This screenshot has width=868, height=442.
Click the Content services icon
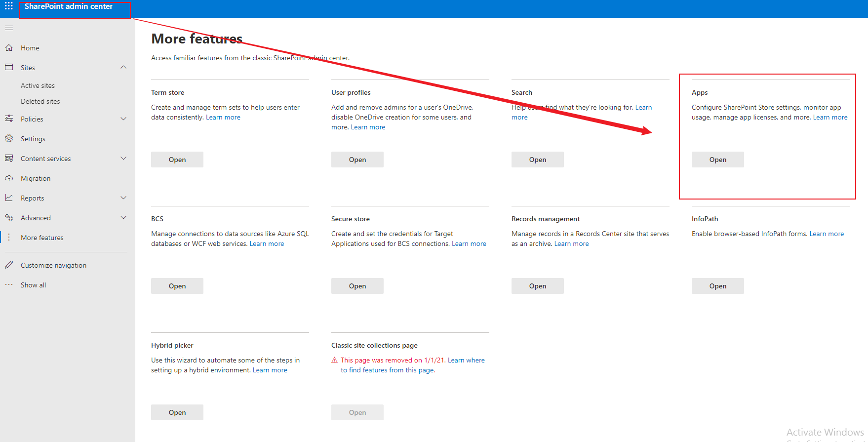click(9, 158)
